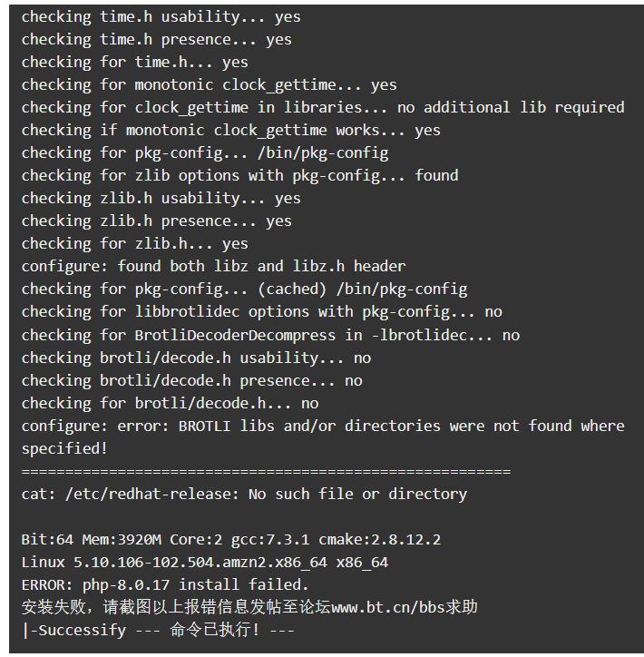Click the 'found both libz and libz.h header' line

pos(213,267)
